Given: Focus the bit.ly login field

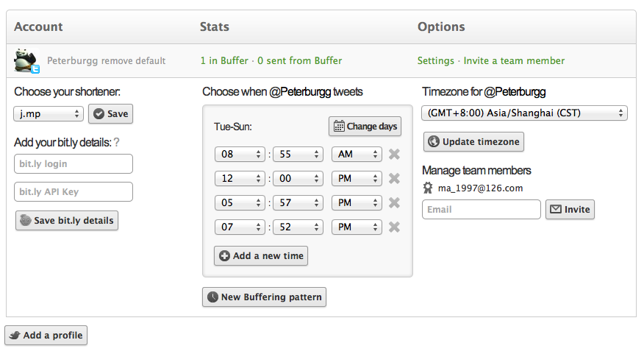Looking at the screenshot, I should pos(74,163).
